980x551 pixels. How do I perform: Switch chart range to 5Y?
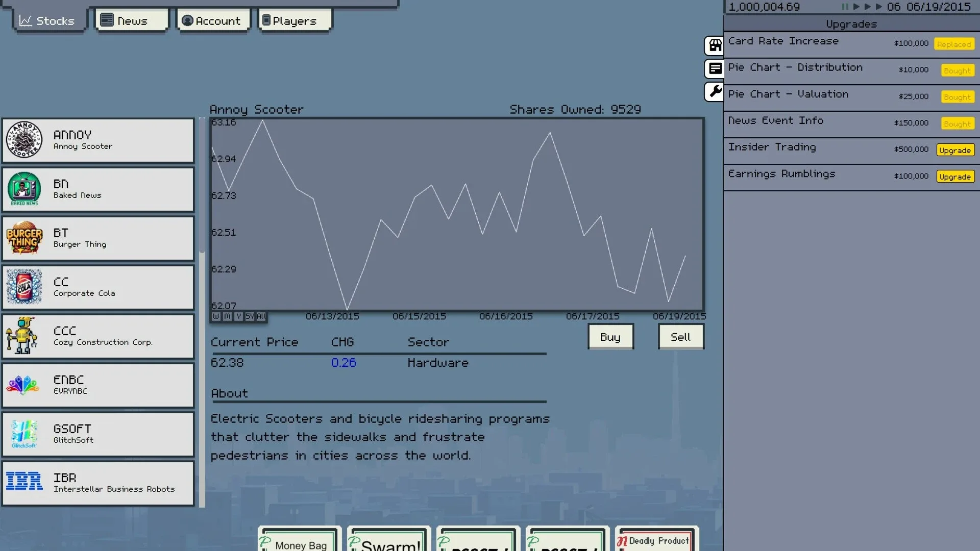[x=250, y=316]
